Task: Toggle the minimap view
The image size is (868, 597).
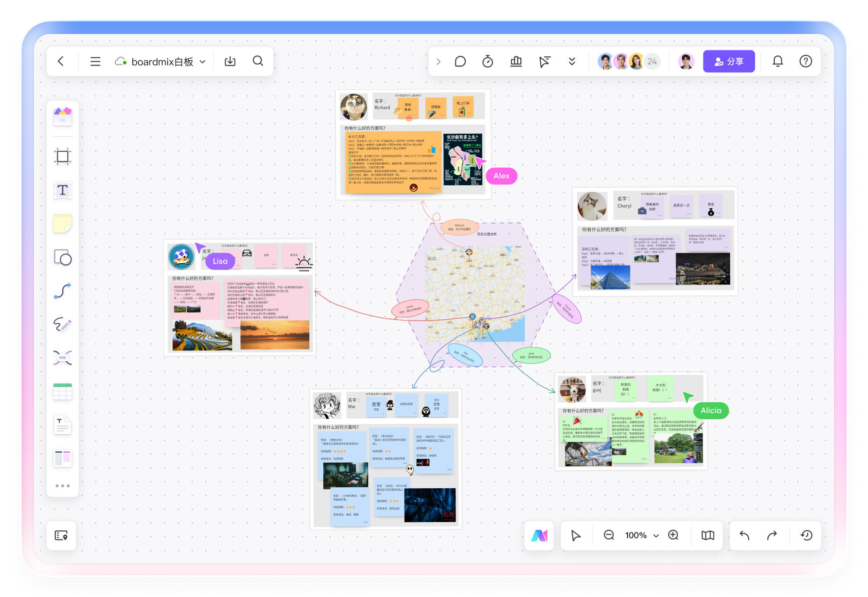Action: [x=707, y=535]
